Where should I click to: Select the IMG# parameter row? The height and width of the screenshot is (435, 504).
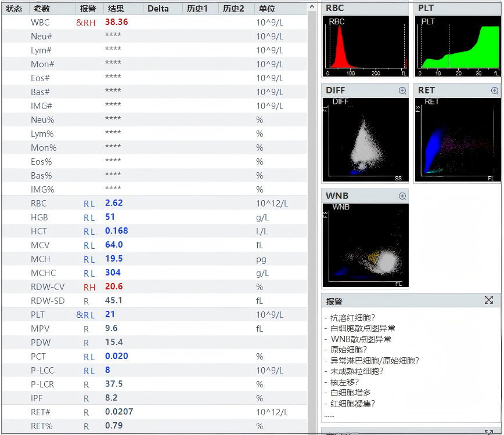click(x=154, y=106)
